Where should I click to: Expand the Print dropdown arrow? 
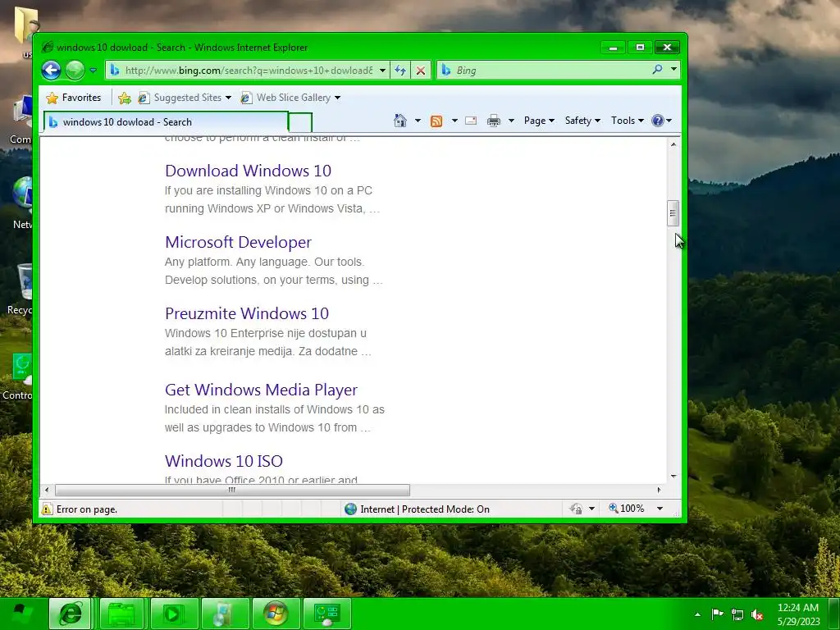512,121
